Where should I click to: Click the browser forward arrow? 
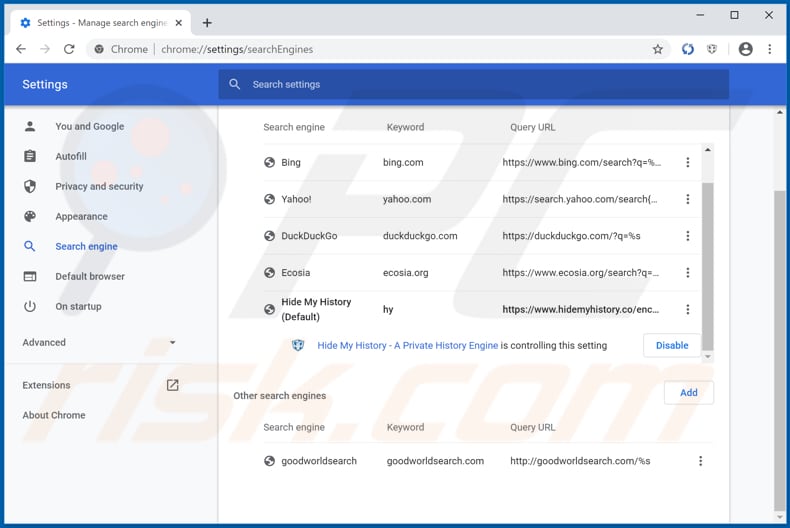45,49
